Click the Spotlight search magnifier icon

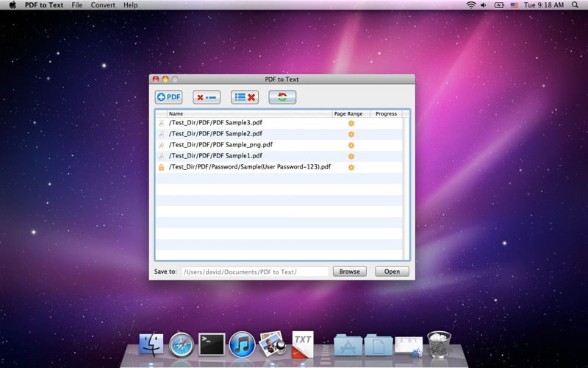coord(575,5)
